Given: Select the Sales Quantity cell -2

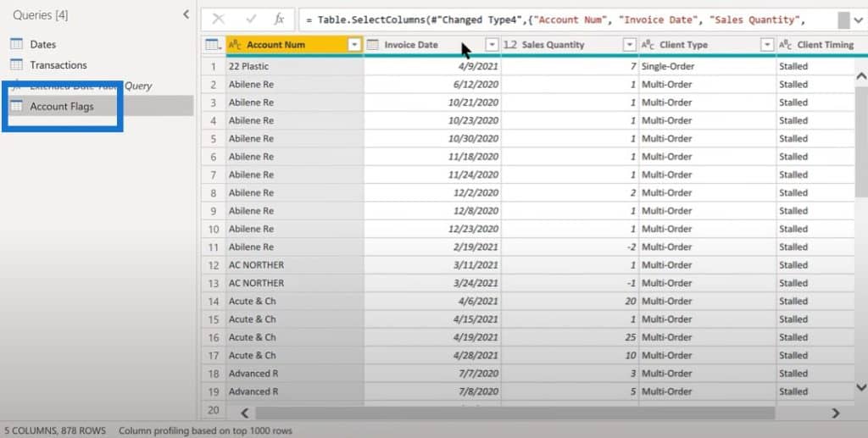Looking at the screenshot, I should click(x=570, y=247).
